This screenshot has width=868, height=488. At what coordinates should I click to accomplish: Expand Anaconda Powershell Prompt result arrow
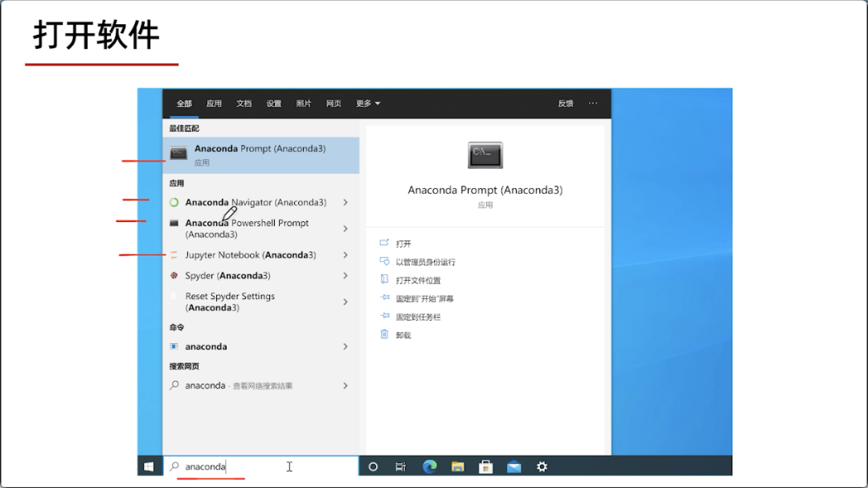(x=346, y=228)
